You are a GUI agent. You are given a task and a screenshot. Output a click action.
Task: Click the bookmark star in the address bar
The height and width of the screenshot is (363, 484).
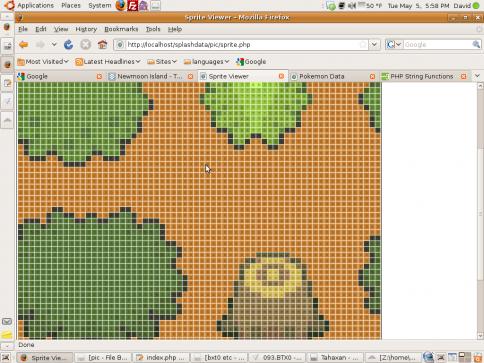[x=363, y=45]
